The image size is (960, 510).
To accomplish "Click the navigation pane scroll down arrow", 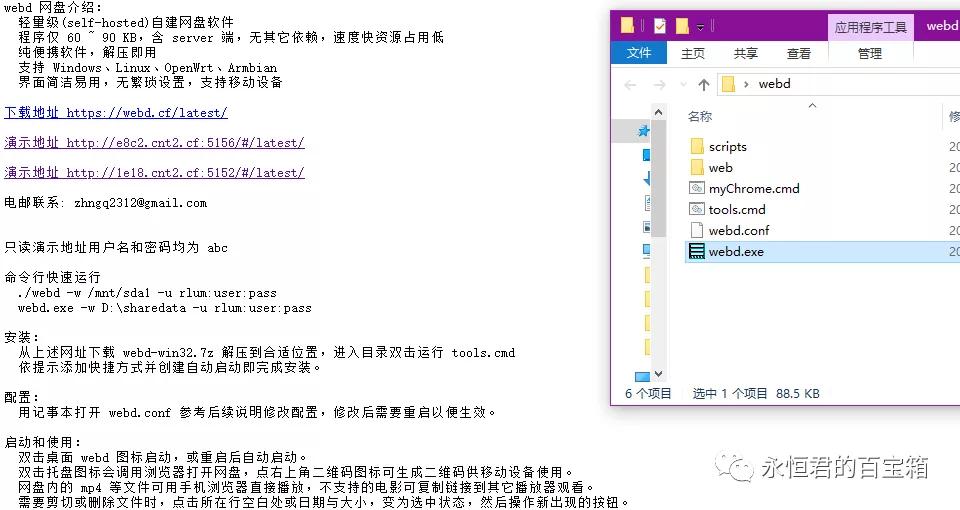I will click(658, 373).
